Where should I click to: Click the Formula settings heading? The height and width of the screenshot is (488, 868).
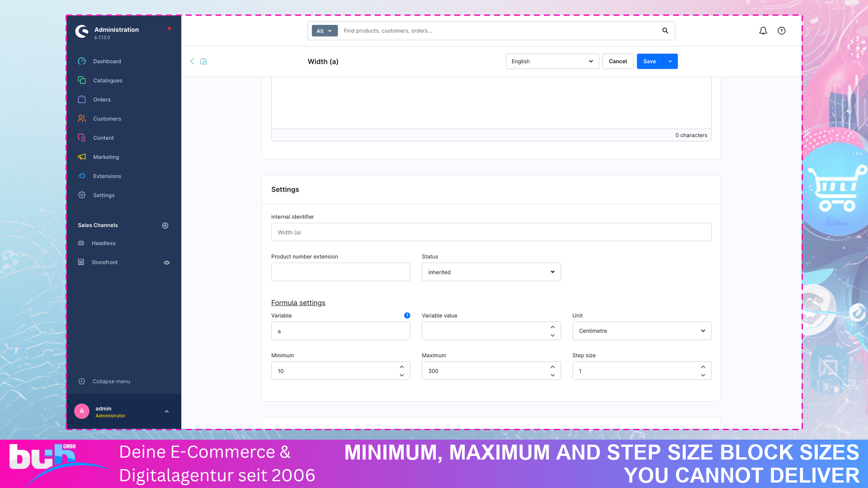[x=298, y=303]
